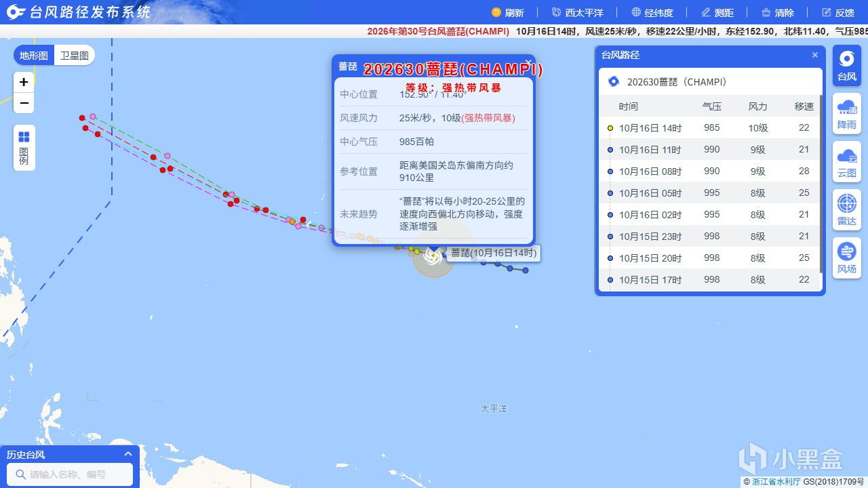
Task: Collapse the 历史台风 panel chevron
Action: tap(128, 454)
